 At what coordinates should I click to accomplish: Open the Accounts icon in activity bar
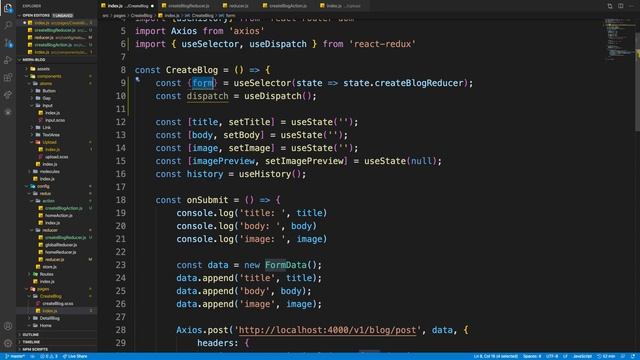coord(8,326)
